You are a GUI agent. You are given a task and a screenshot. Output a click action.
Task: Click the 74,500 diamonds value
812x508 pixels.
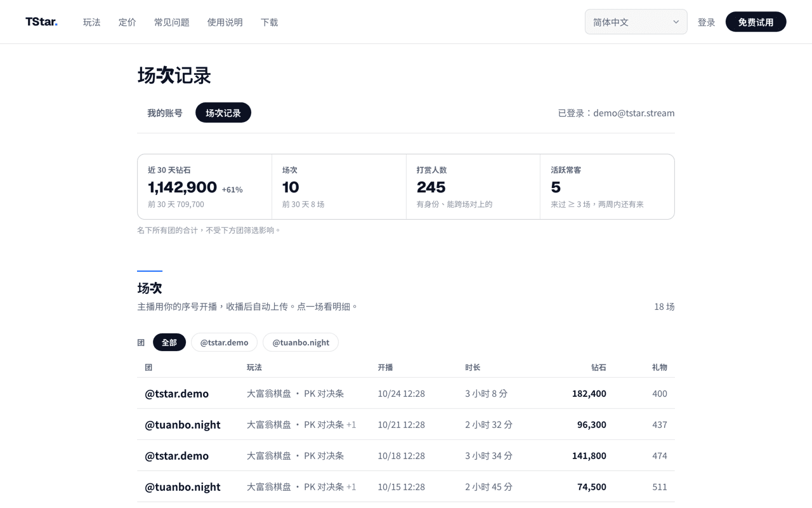[x=592, y=486]
